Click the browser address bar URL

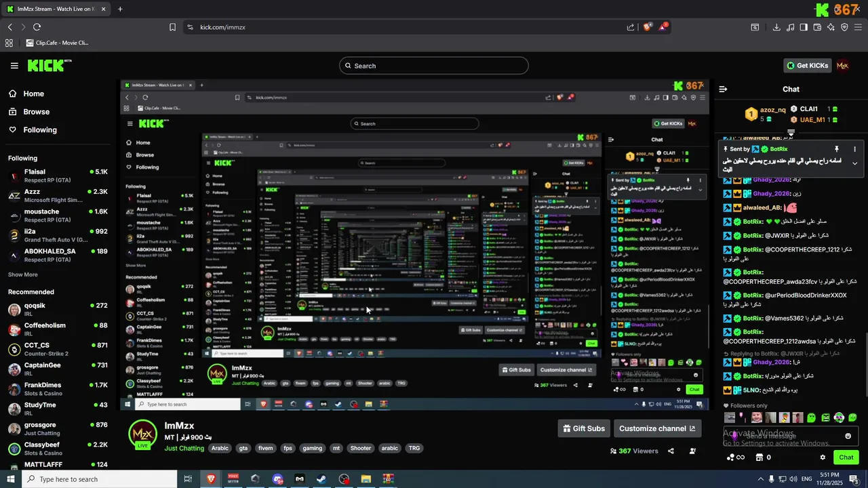coord(222,27)
